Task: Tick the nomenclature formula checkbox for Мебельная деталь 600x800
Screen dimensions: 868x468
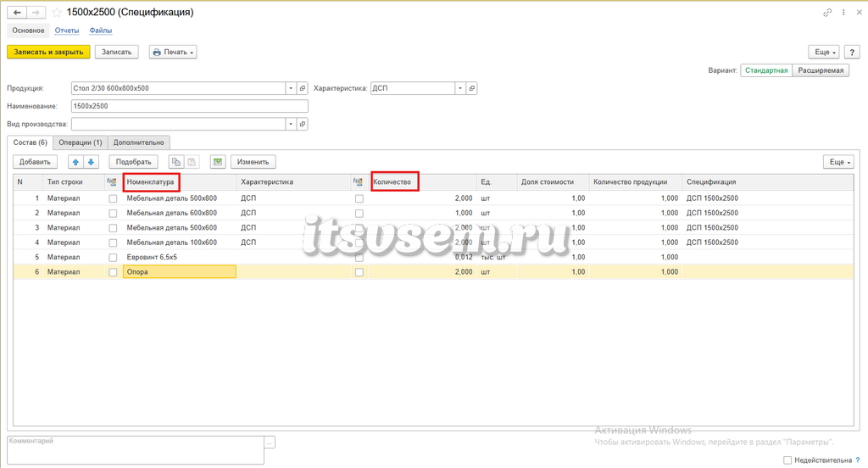Action: pyautogui.click(x=113, y=214)
